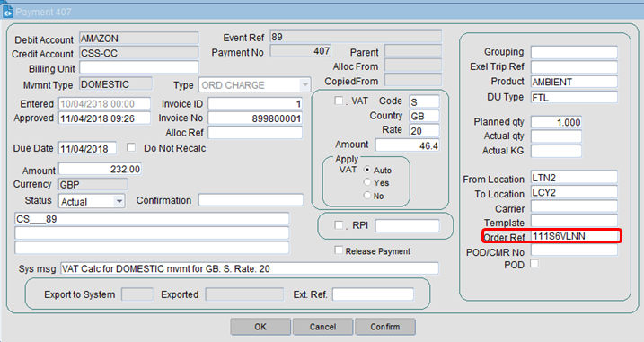644x342 pixels.
Task: Click the Cancel button
Action: [x=322, y=327]
